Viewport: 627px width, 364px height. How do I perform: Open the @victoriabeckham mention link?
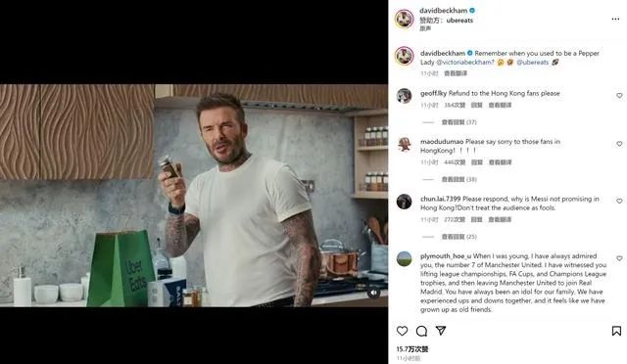coord(465,63)
